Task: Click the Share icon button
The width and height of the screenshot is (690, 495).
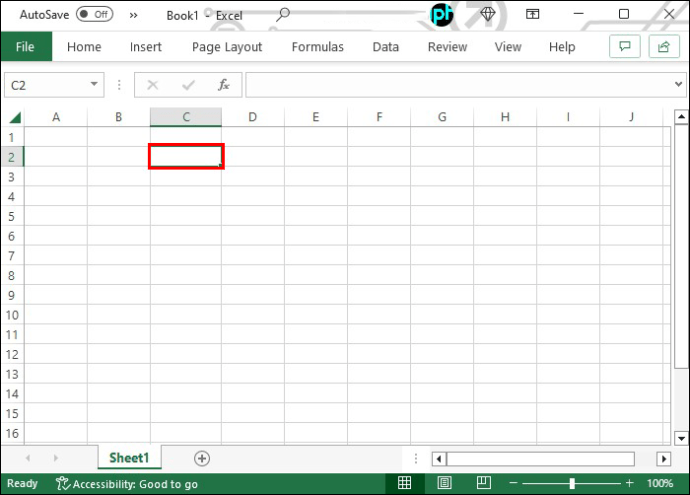Action: pos(664,46)
